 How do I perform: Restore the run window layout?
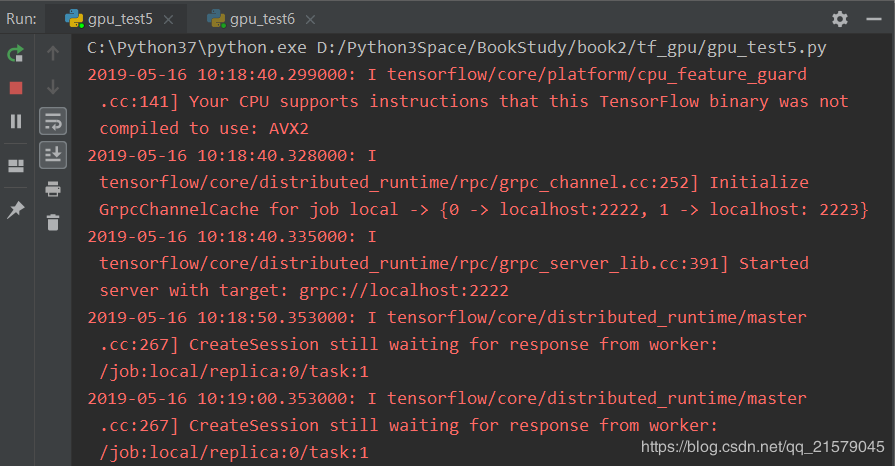point(16,166)
